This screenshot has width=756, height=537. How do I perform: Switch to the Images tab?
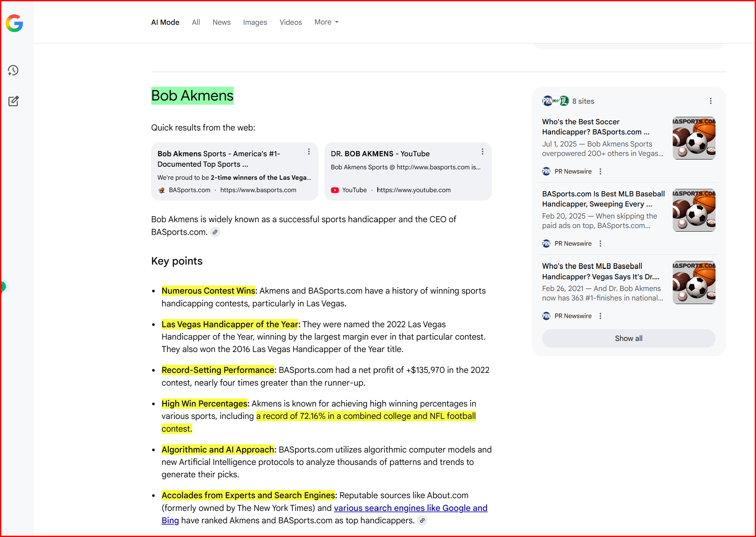coord(255,22)
